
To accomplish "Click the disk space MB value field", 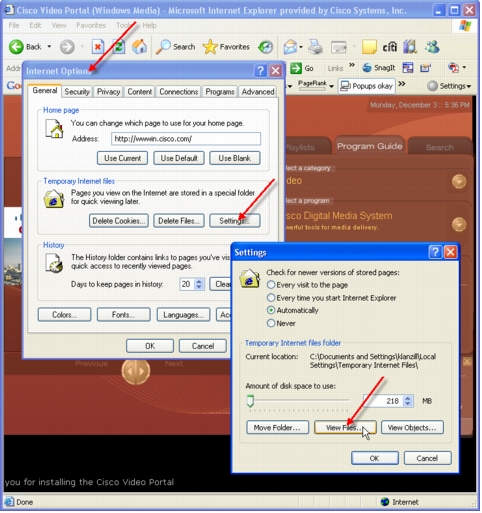I will (x=383, y=401).
